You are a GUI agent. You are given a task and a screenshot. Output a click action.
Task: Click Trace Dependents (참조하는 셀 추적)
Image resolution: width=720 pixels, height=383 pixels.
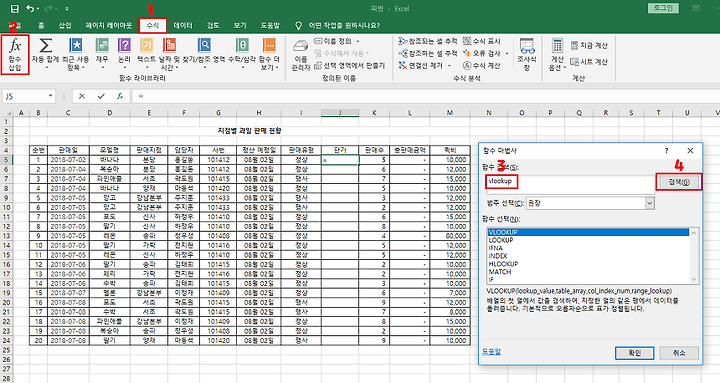[x=428, y=54]
